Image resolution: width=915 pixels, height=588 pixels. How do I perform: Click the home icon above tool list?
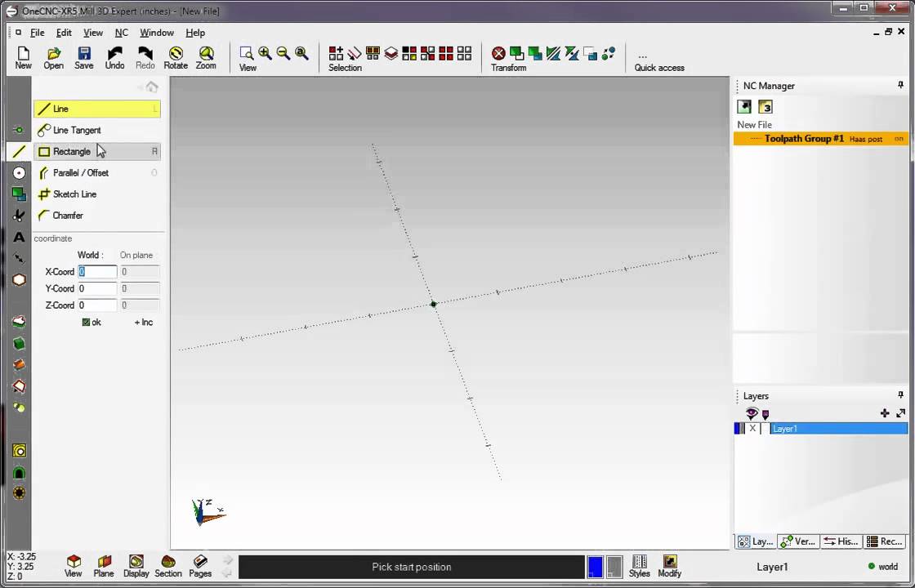[152, 87]
